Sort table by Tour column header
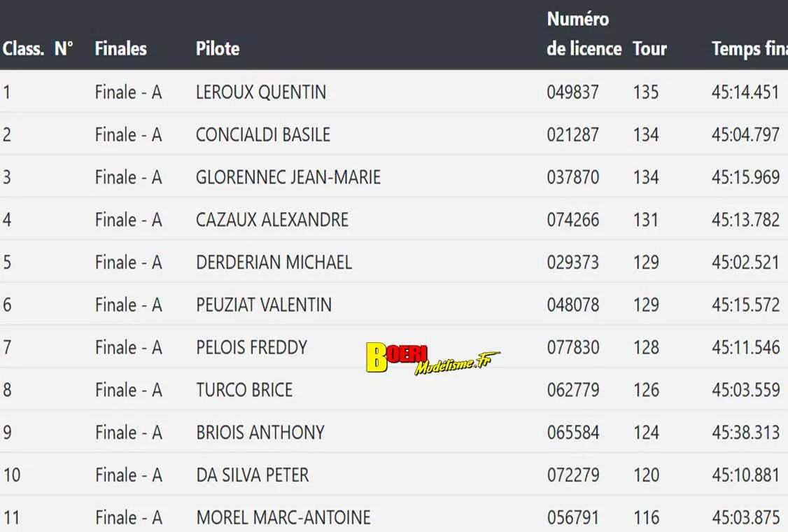Screen dimensions: 788x532 coord(649,49)
